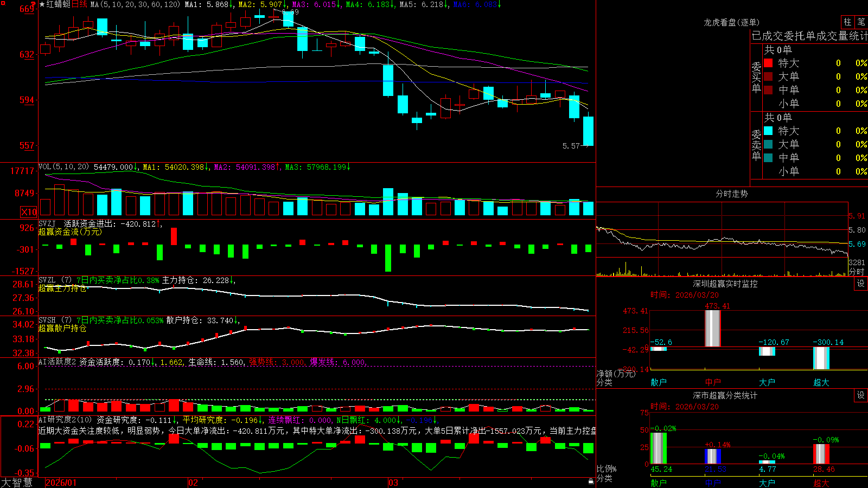868x488 pixels.
Task: Click the intraday 分时 price line chart
Action: (x=722, y=241)
